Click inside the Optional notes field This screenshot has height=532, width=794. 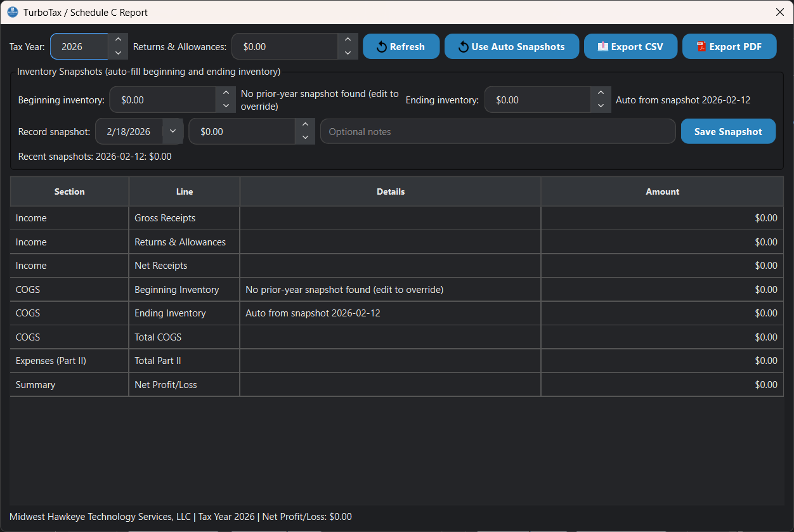pyautogui.click(x=498, y=131)
